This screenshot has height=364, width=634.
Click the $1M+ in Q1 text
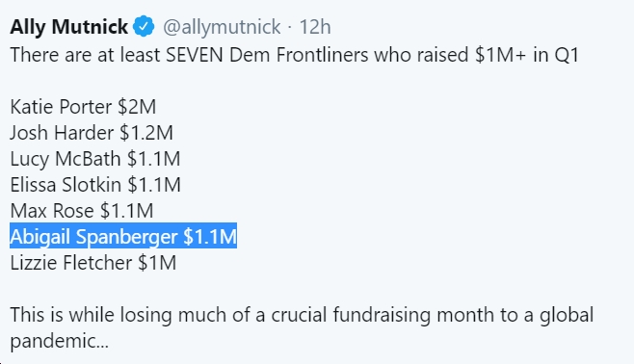(527, 55)
